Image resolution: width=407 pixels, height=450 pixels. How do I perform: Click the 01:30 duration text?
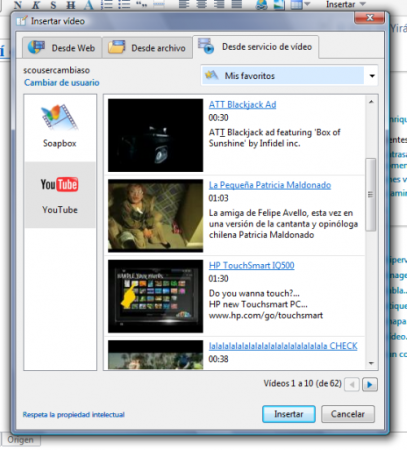218,279
